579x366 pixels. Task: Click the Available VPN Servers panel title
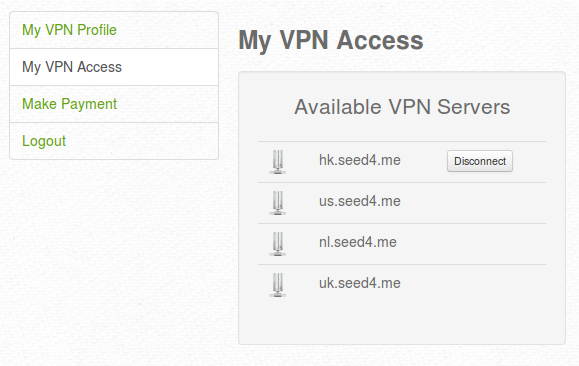point(402,107)
